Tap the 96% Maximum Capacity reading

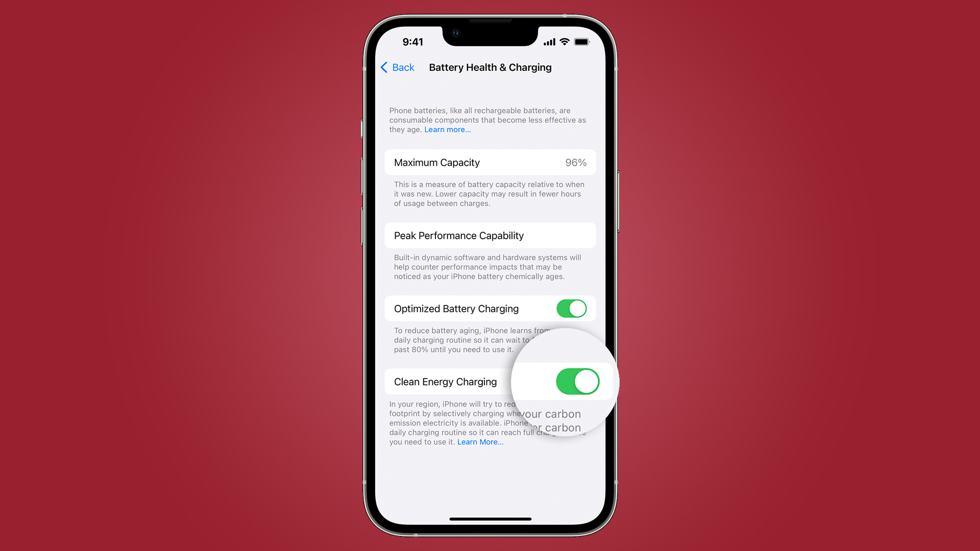pos(575,162)
